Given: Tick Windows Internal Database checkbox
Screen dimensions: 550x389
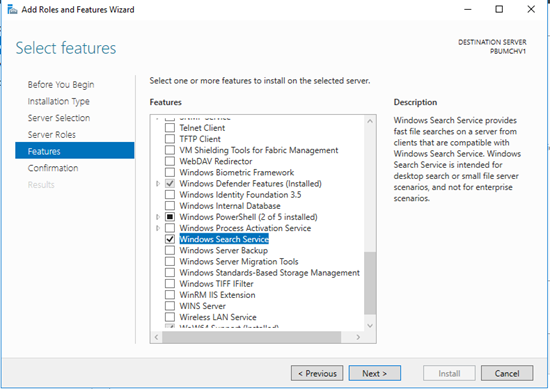Looking at the screenshot, I should pyautogui.click(x=170, y=206).
